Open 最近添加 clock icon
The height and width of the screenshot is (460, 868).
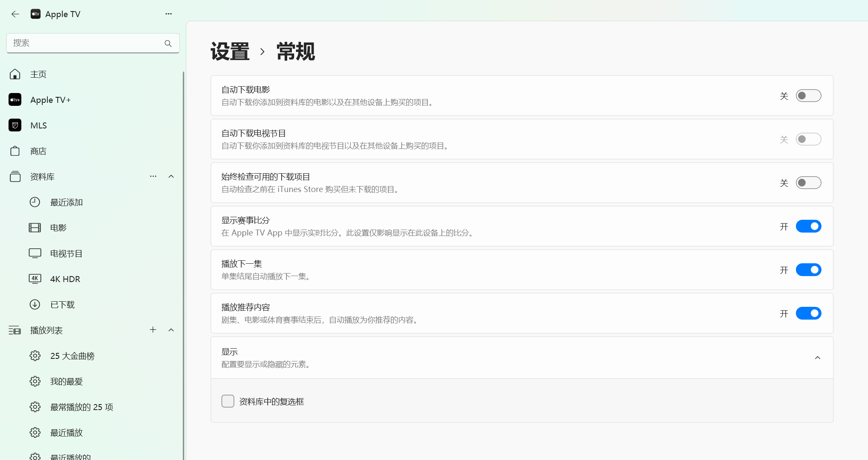35,202
